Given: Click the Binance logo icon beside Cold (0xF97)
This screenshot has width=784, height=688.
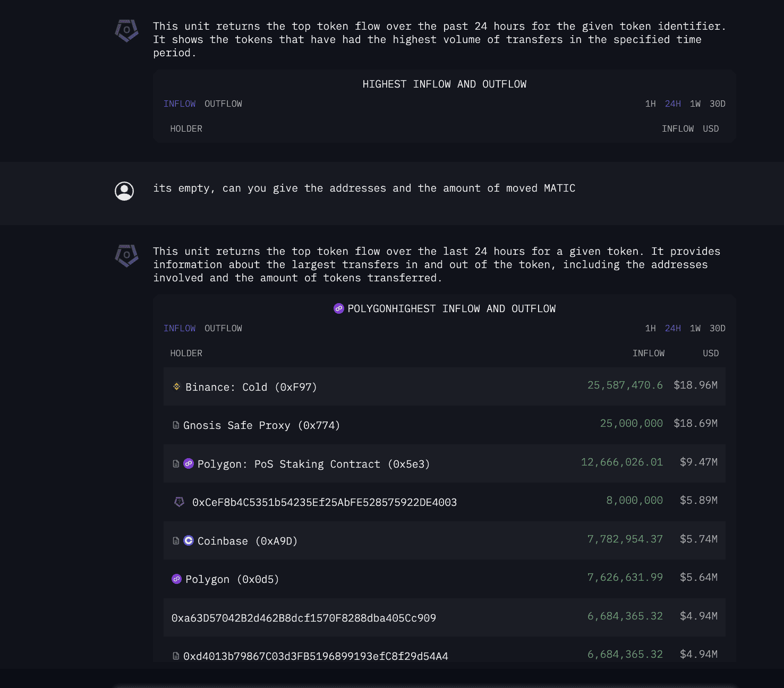Looking at the screenshot, I should pos(176,386).
